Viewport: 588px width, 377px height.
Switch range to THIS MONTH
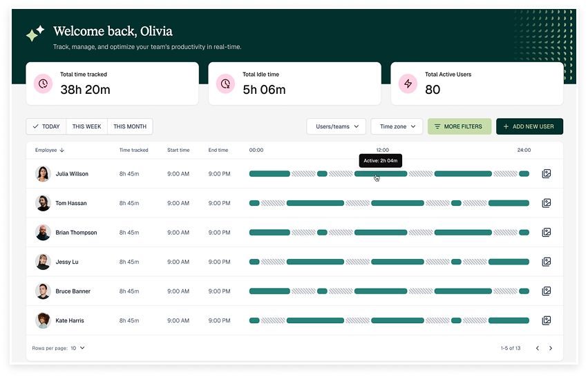pos(130,126)
